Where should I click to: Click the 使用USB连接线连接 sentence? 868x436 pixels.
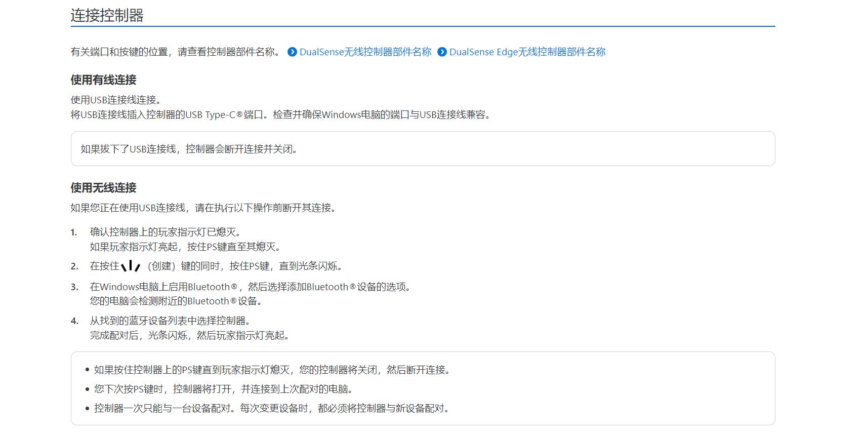(x=116, y=100)
